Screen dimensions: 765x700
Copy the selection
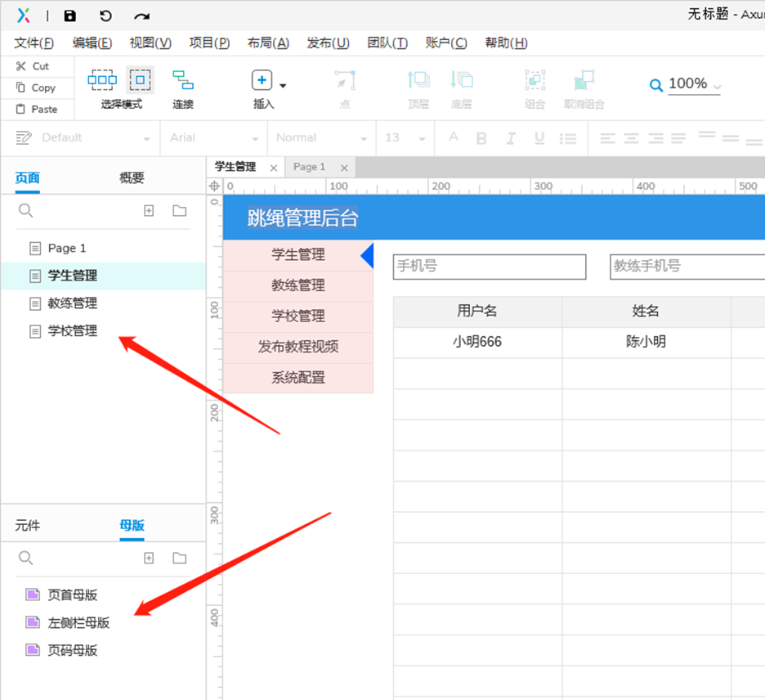(x=36, y=87)
